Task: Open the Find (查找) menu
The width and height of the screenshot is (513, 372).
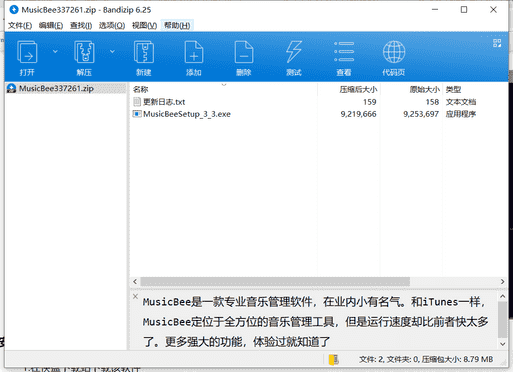Action: coord(81,25)
